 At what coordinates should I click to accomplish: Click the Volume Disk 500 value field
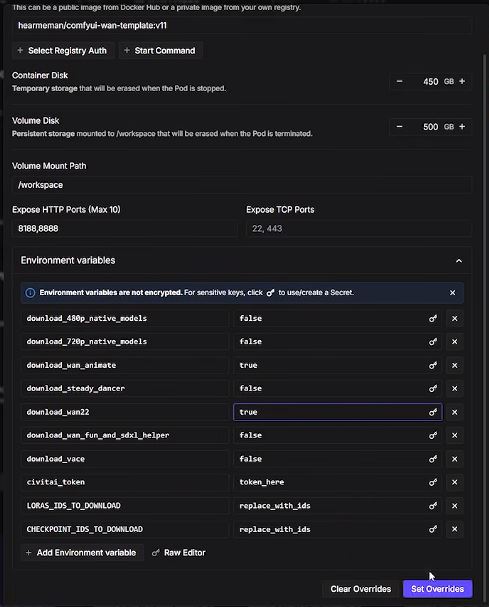(430, 127)
